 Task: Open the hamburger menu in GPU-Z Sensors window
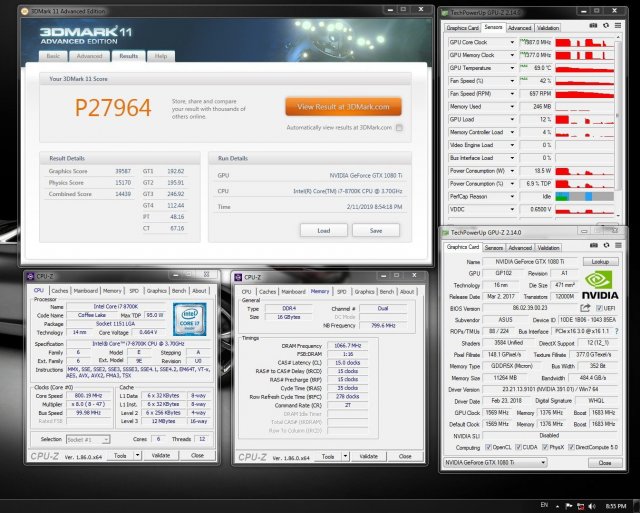(x=618, y=26)
